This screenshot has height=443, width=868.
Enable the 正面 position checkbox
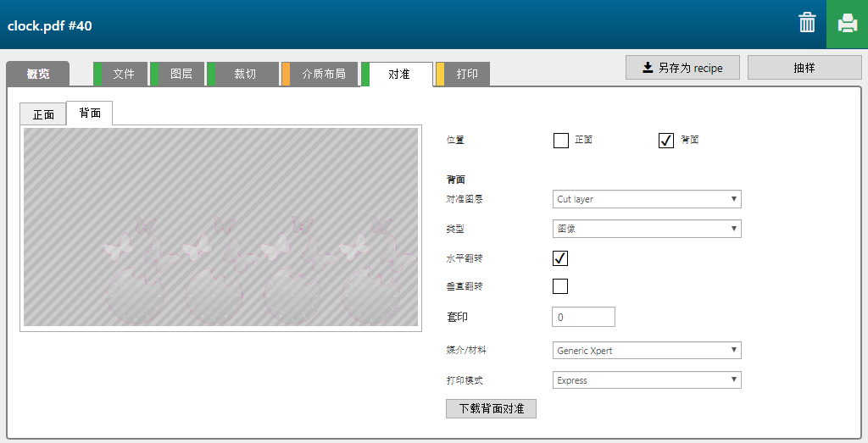pyautogui.click(x=560, y=141)
